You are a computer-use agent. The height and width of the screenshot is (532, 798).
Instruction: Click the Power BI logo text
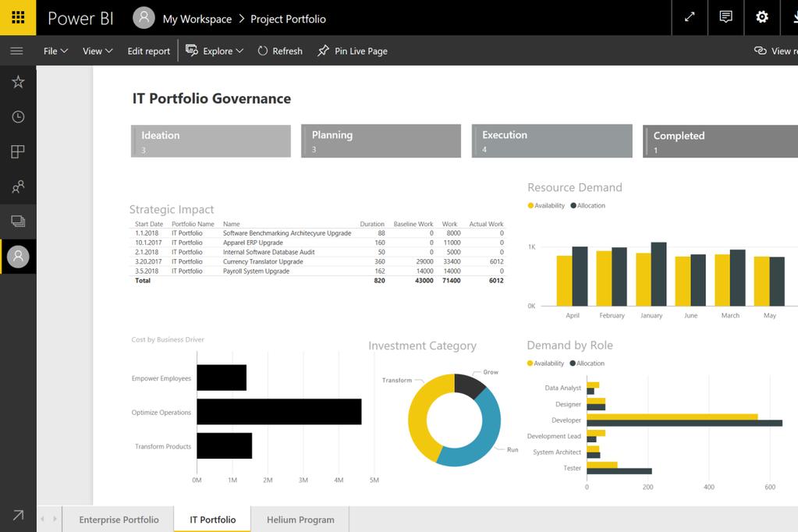pyautogui.click(x=80, y=18)
